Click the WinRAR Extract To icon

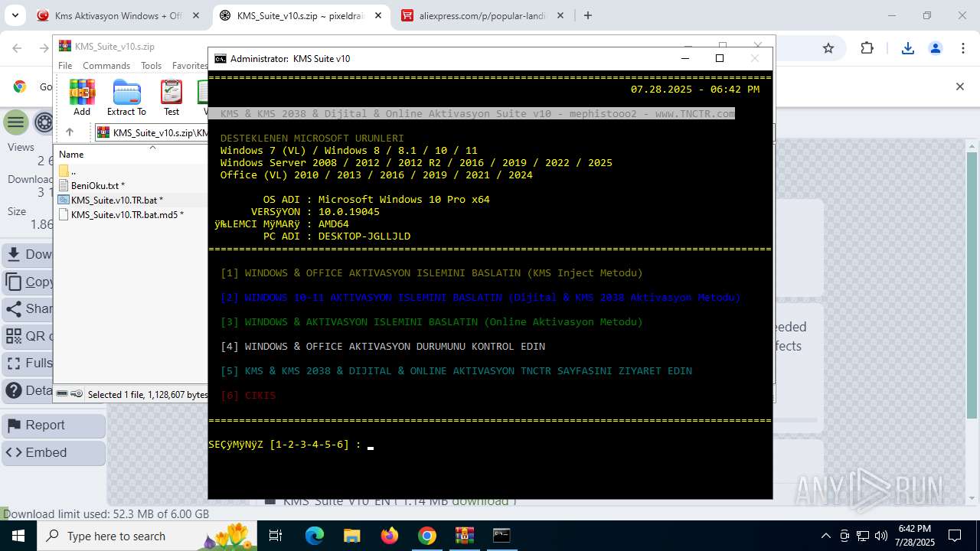click(126, 97)
